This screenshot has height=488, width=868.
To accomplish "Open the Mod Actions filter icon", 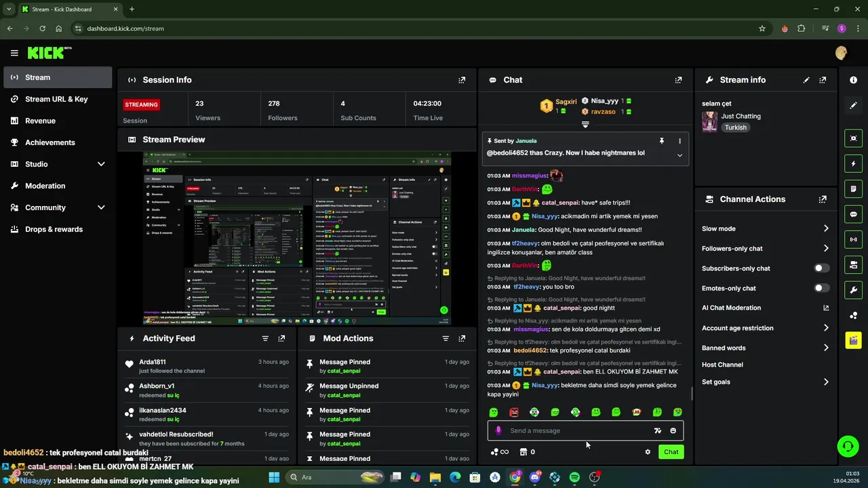I will coord(446,338).
